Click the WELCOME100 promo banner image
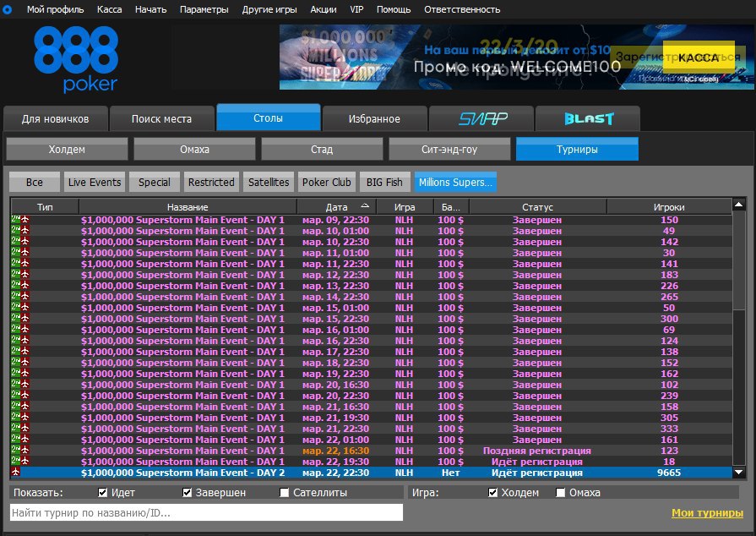 tap(516, 57)
